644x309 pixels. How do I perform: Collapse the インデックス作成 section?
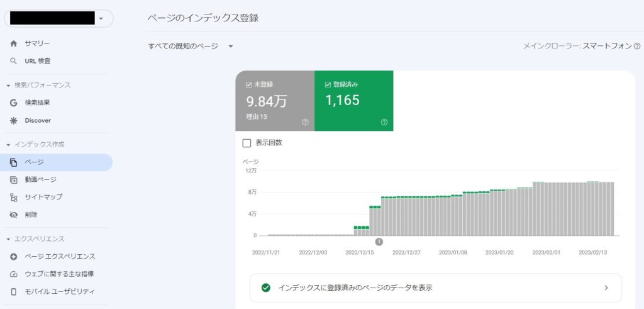point(9,145)
